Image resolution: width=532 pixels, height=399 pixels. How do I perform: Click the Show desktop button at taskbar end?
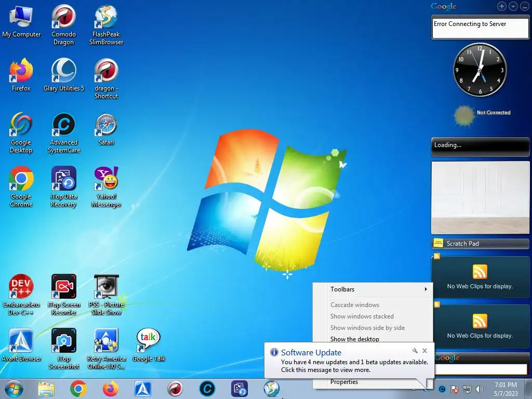(529, 389)
